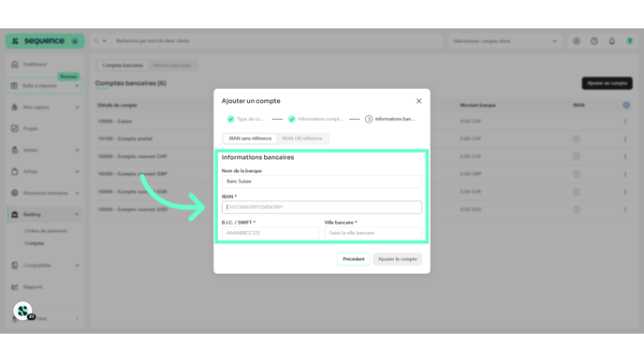This screenshot has width=644, height=362.
Task: Open row menu for 10500 - Compte courant USD
Action: [x=625, y=210]
